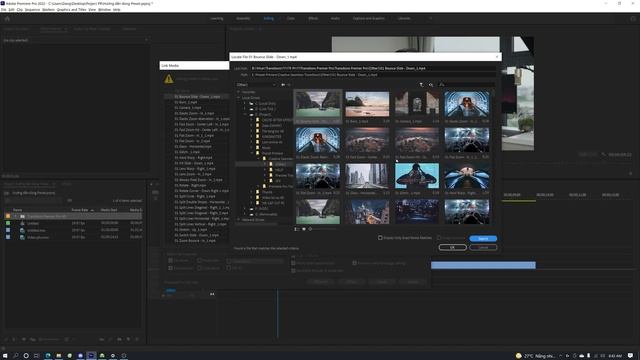Image resolution: width=640 pixels, height=360 pixels.
Task: Adjust the thumbnail size slider
Action: click(x=322, y=229)
